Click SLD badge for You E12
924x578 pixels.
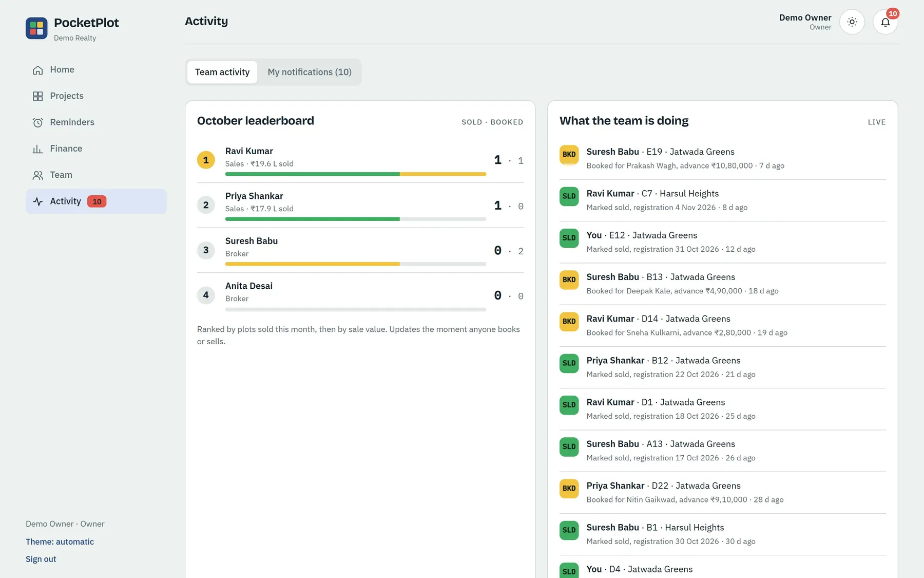tap(569, 238)
